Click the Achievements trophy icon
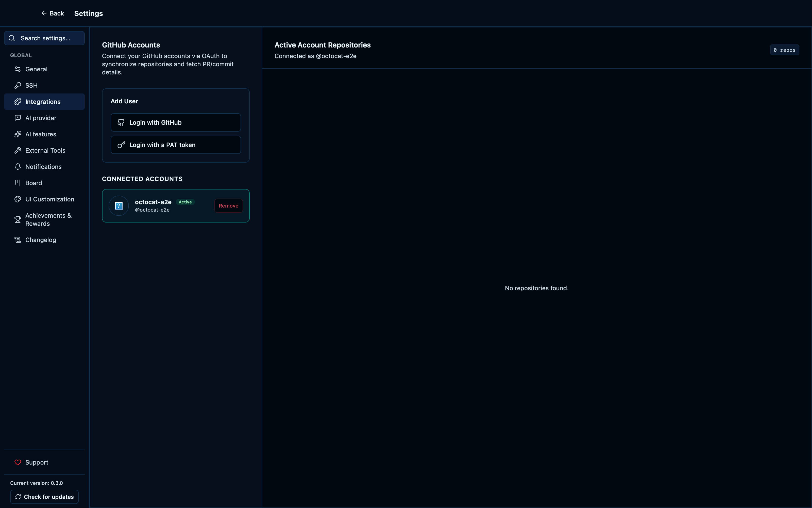The image size is (812, 508). [x=18, y=219]
